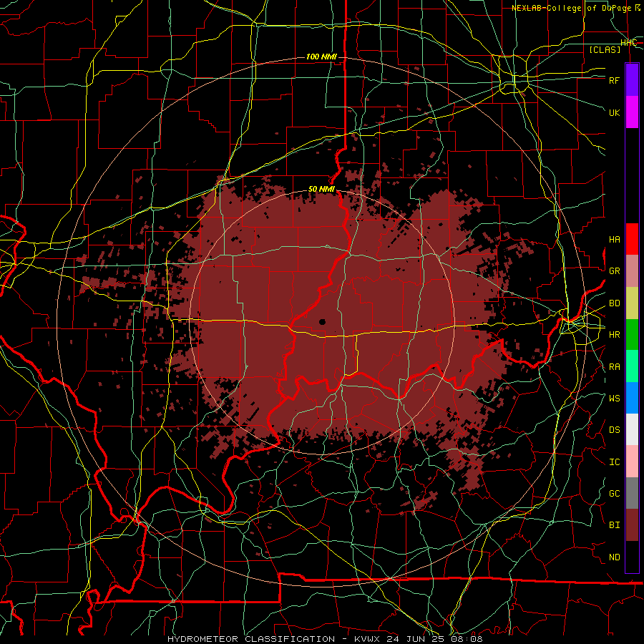Click the GR legend label
This screenshot has height=644, width=644.
click(615, 271)
